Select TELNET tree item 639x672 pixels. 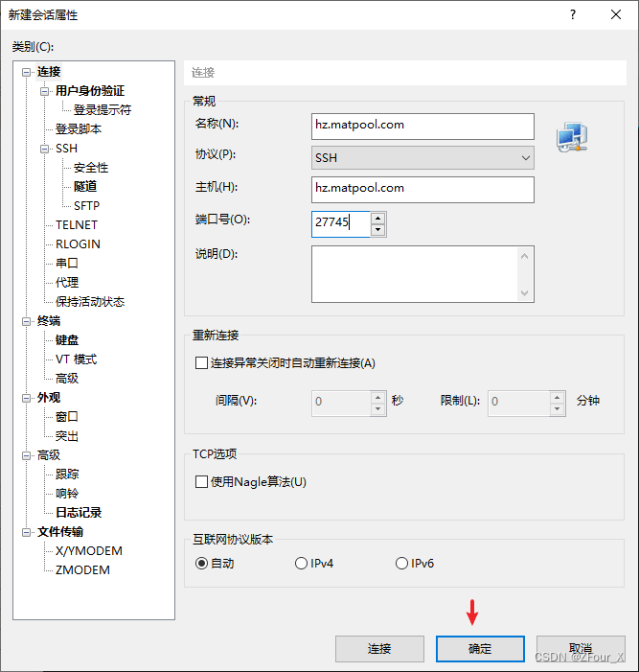pyautogui.click(x=77, y=225)
